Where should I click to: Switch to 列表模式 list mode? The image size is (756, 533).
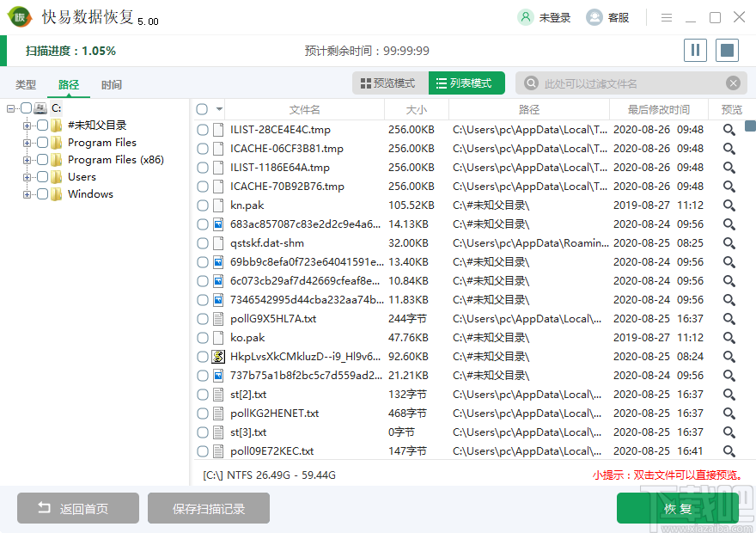(x=466, y=83)
